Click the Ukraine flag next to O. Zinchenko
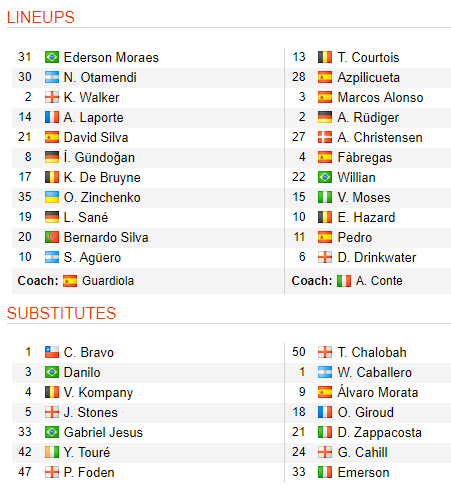Viewport: 451px width, 487px height. (x=52, y=197)
